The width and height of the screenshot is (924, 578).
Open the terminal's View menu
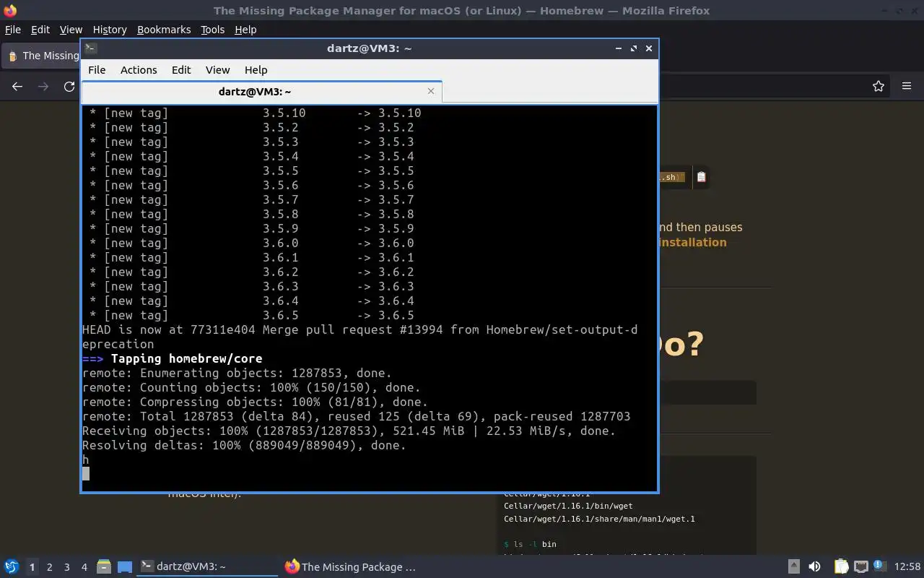coord(217,70)
